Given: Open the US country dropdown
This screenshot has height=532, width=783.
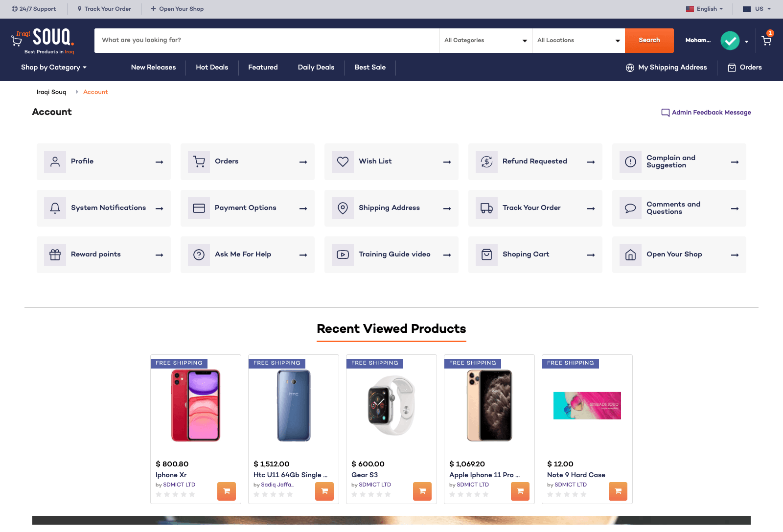Looking at the screenshot, I should point(757,9).
